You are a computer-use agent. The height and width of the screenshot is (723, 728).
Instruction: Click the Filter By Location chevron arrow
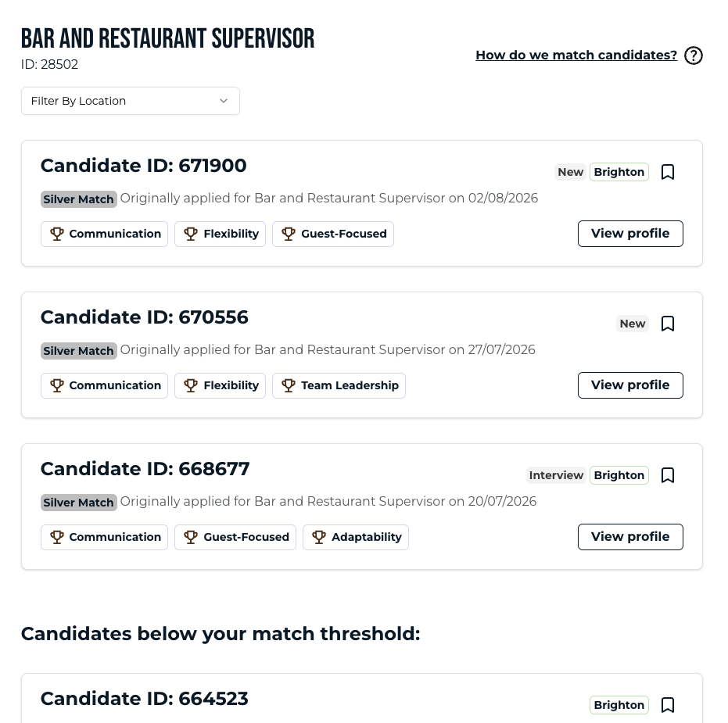click(x=224, y=101)
